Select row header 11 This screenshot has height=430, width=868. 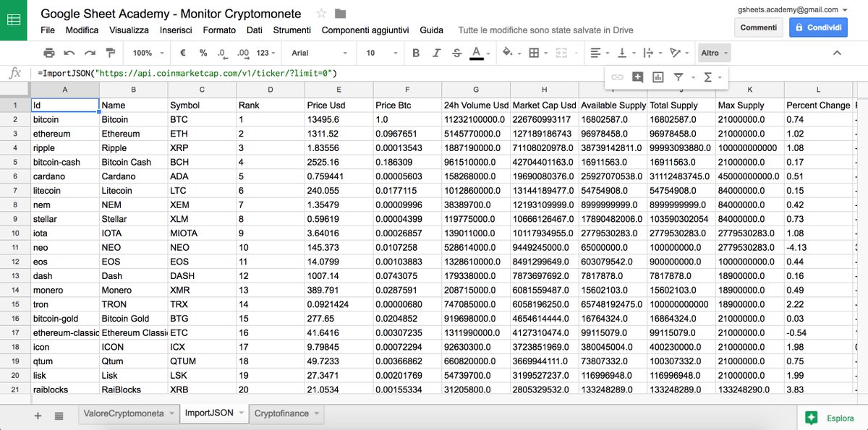(x=15, y=247)
